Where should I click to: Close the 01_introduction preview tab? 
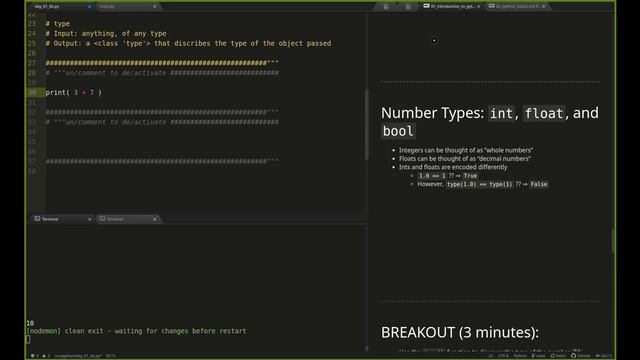pyautogui.click(x=478, y=7)
